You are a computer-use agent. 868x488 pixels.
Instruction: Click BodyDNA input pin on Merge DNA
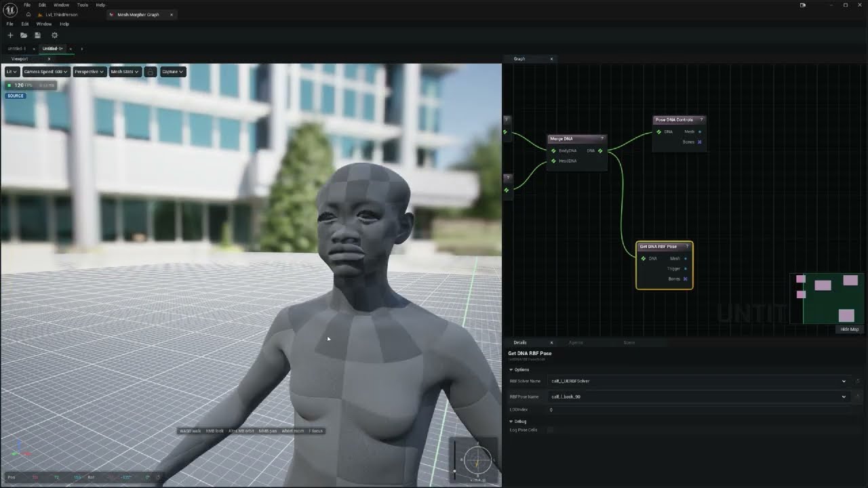click(553, 150)
